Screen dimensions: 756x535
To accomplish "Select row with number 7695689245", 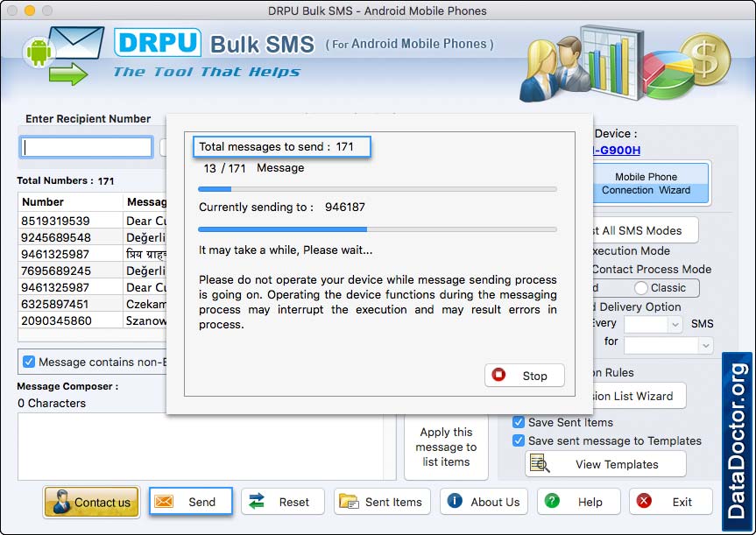I will (x=92, y=271).
